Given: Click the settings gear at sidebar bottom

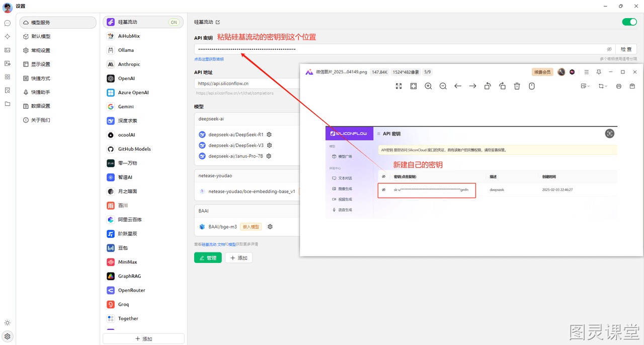Looking at the screenshot, I should 8,336.
